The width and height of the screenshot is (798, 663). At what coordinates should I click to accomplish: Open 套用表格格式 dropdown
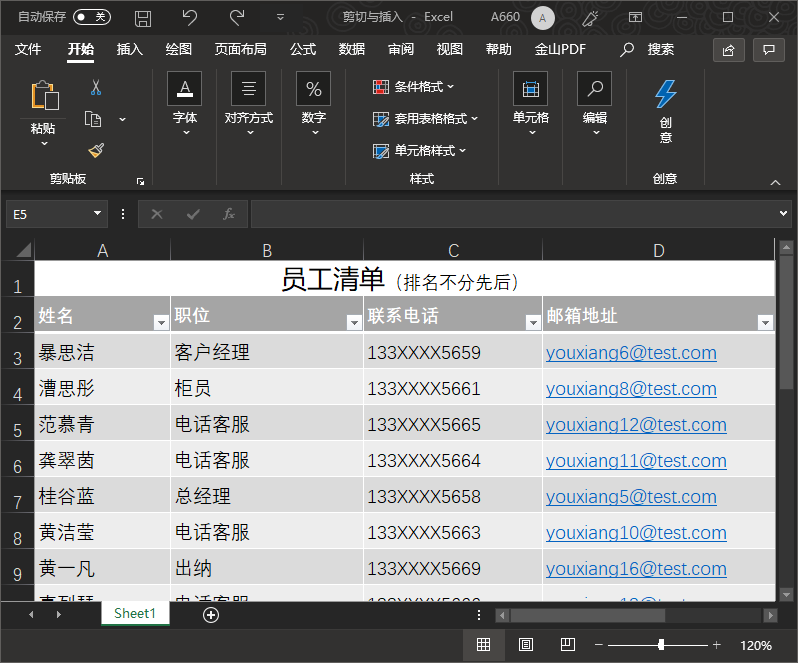point(425,119)
